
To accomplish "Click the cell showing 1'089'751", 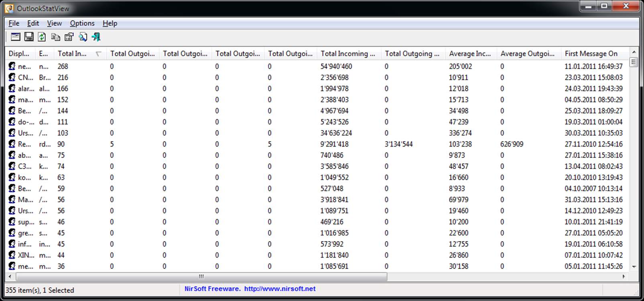I will (x=334, y=211).
